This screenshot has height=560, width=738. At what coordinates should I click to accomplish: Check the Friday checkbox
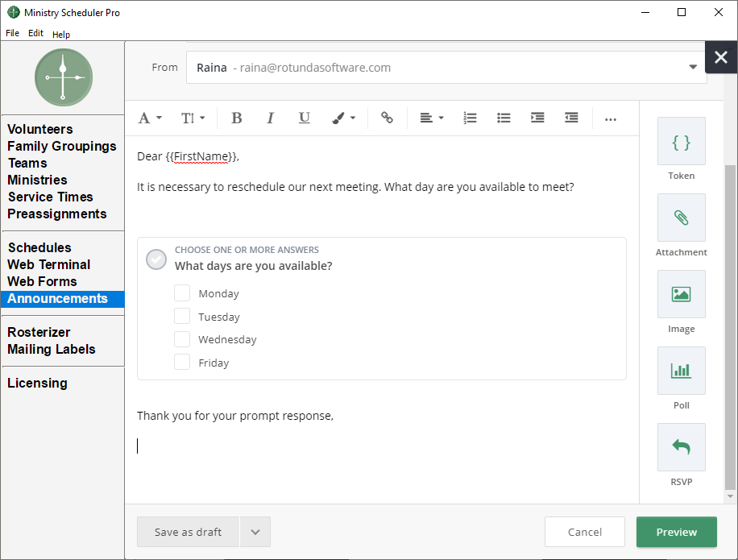(x=182, y=362)
